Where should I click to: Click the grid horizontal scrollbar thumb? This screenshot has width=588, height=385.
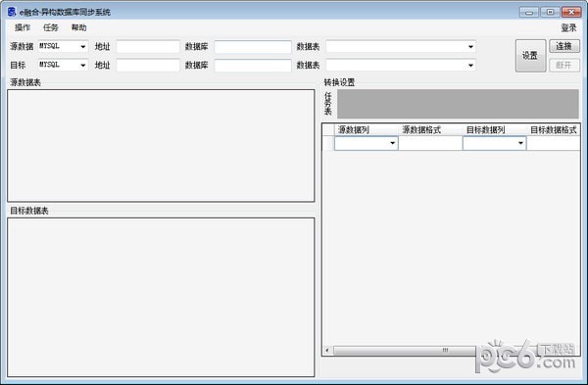click(x=444, y=350)
